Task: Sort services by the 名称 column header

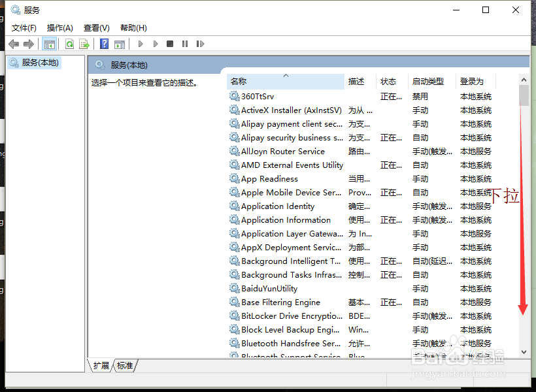Action: [x=239, y=81]
